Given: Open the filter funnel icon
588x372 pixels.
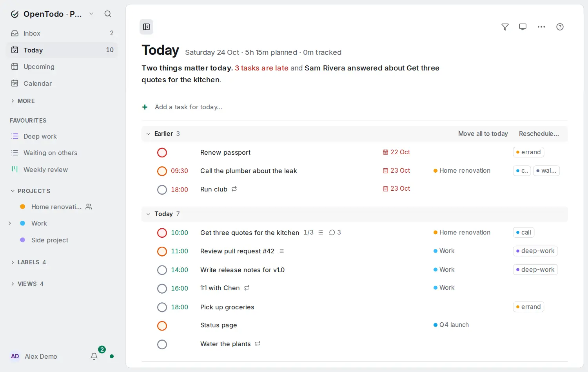Looking at the screenshot, I should 505,27.
